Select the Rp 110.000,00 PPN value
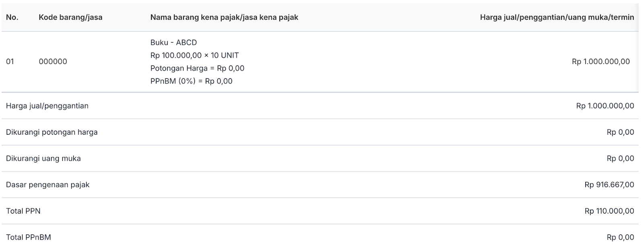This screenshot has height=251, width=644. pyautogui.click(x=609, y=211)
